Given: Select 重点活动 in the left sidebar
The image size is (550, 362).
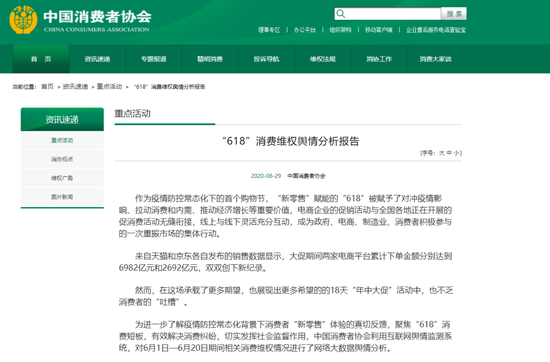Looking at the screenshot, I should (x=62, y=140).
